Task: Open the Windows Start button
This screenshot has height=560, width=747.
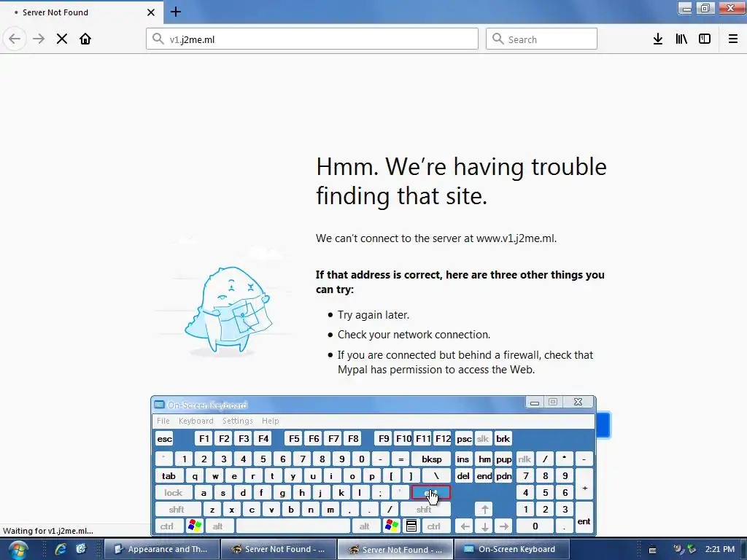Action: [x=18, y=550]
